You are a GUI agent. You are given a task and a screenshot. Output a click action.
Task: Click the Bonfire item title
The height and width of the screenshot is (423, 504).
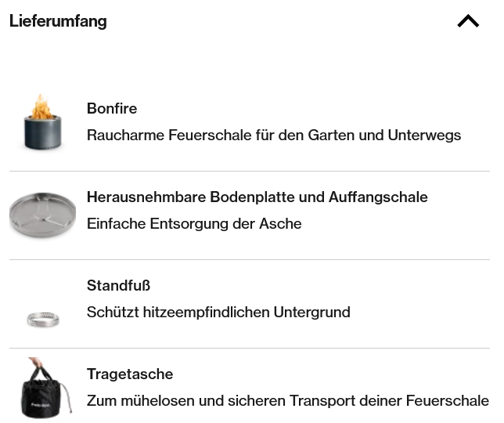(112, 108)
